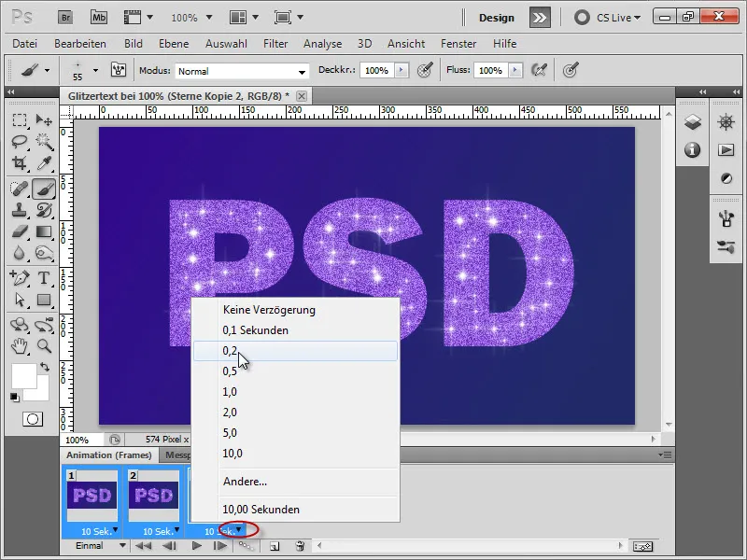Screen dimensions: 747x560
Task: Select the 3D Camera Rotate tool
Action: [44, 325]
